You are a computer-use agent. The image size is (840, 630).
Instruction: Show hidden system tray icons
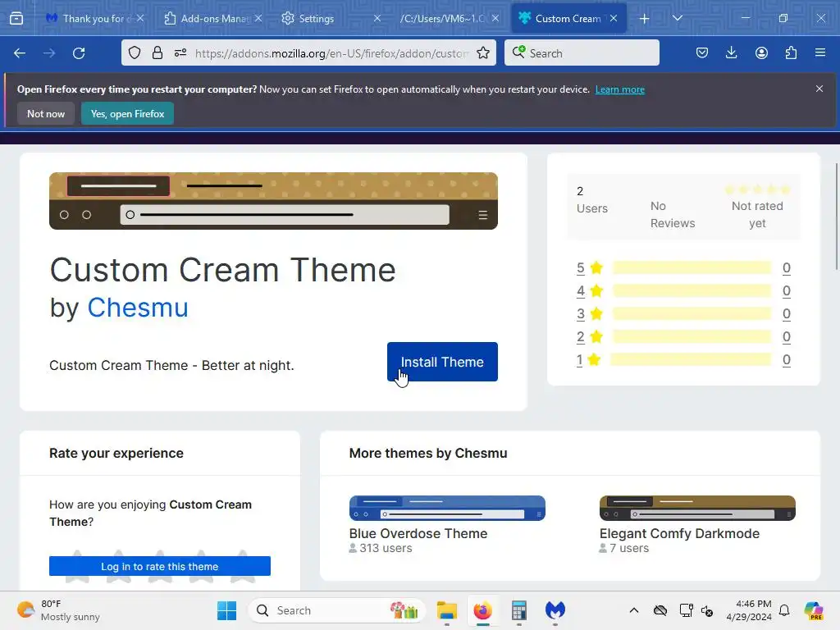[634, 610]
